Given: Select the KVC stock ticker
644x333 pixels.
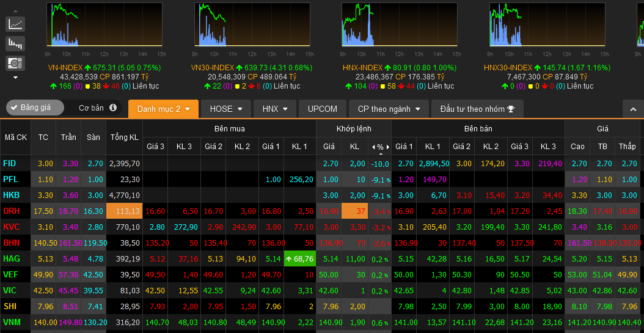Looking at the screenshot, I should (11, 227).
